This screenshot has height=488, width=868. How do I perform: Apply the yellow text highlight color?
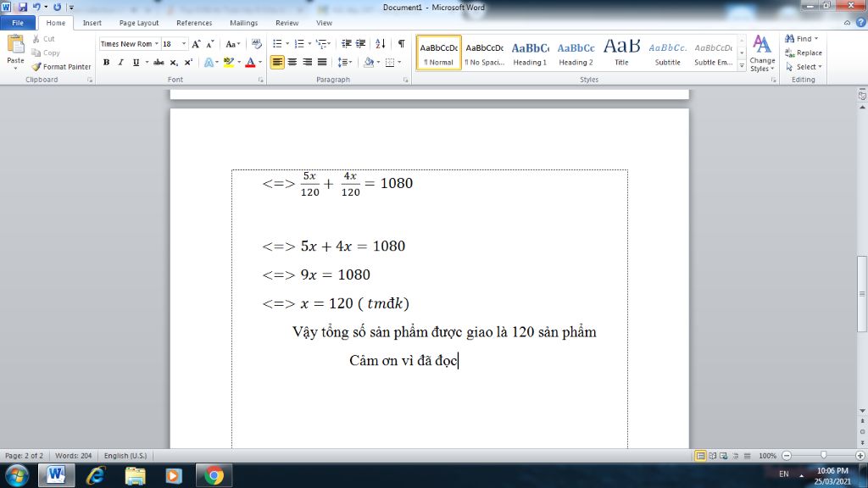229,62
